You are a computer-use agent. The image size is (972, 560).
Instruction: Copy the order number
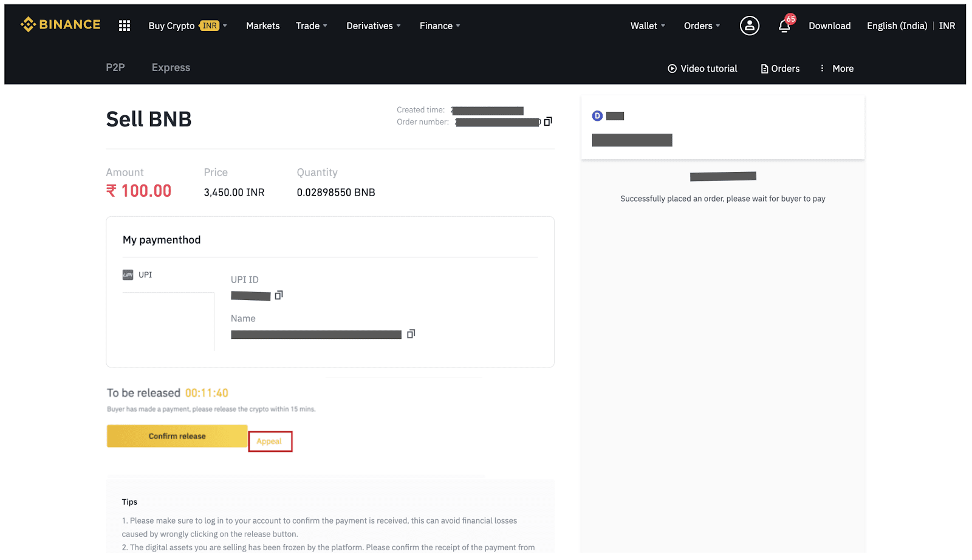[548, 121]
